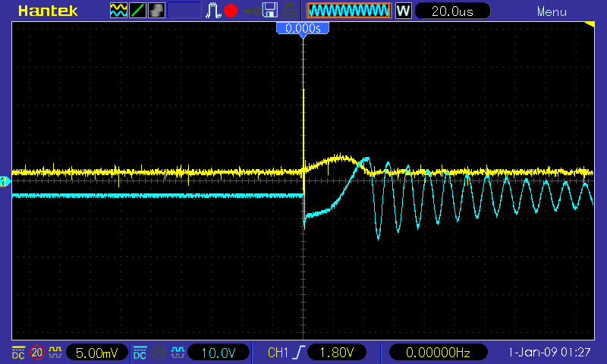Click the cyan CH2 probe square-wave icon

(x=178, y=353)
